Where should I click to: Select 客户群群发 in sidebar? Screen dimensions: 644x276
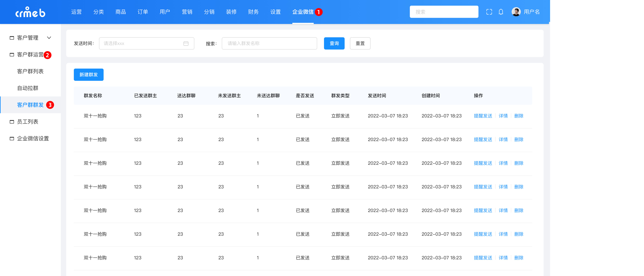[30, 105]
